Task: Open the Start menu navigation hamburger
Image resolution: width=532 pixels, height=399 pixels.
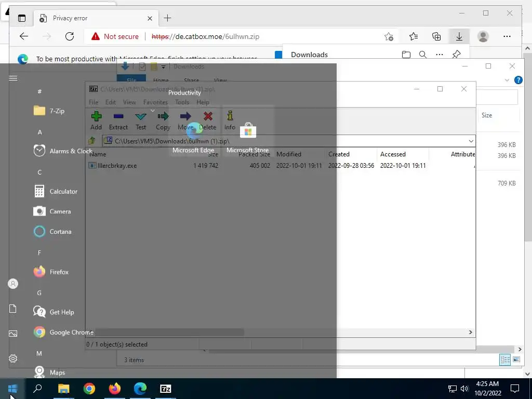Action: 13,78
